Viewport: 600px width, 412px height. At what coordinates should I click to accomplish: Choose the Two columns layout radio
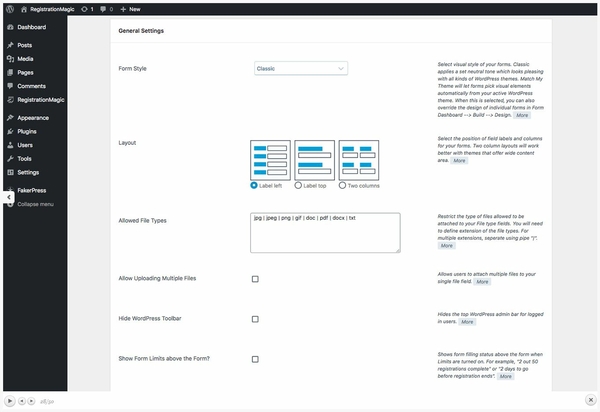342,185
